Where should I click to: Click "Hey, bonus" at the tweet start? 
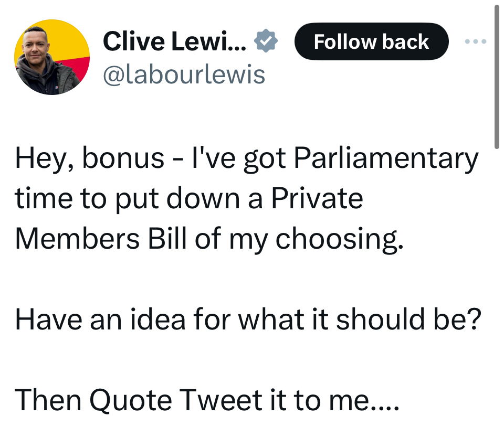coord(75,158)
